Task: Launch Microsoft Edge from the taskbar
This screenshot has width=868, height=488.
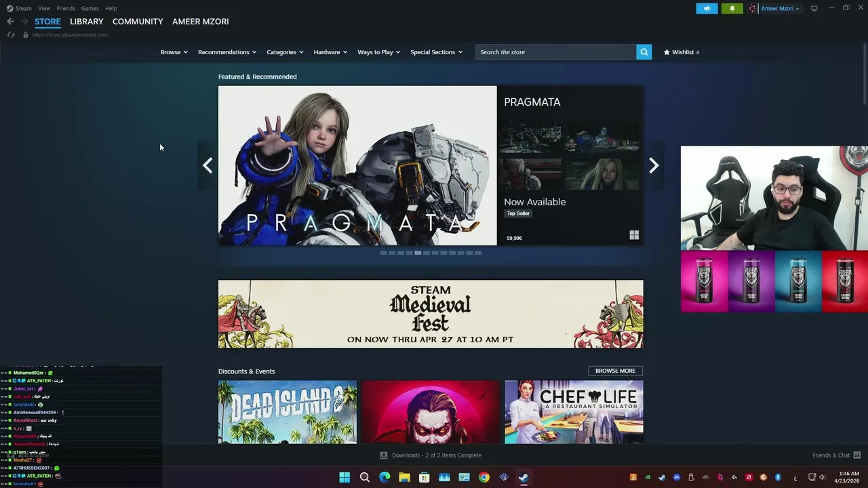Action: click(384, 477)
